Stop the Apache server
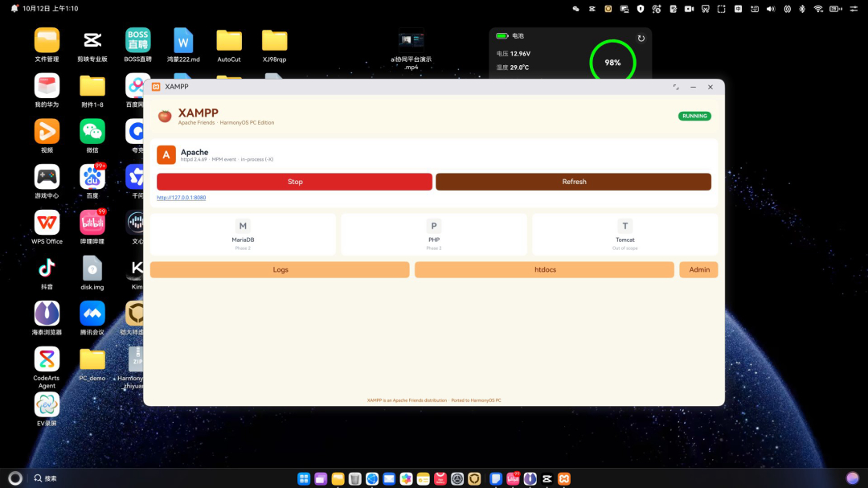The width and height of the screenshot is (868, 488). (x=294, y=182)
